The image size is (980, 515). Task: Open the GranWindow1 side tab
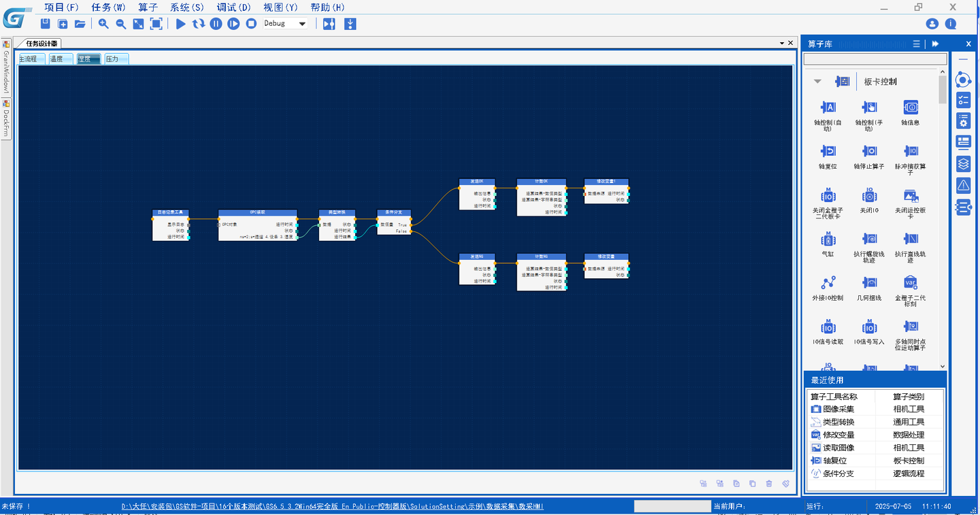(x=6, y=67)
